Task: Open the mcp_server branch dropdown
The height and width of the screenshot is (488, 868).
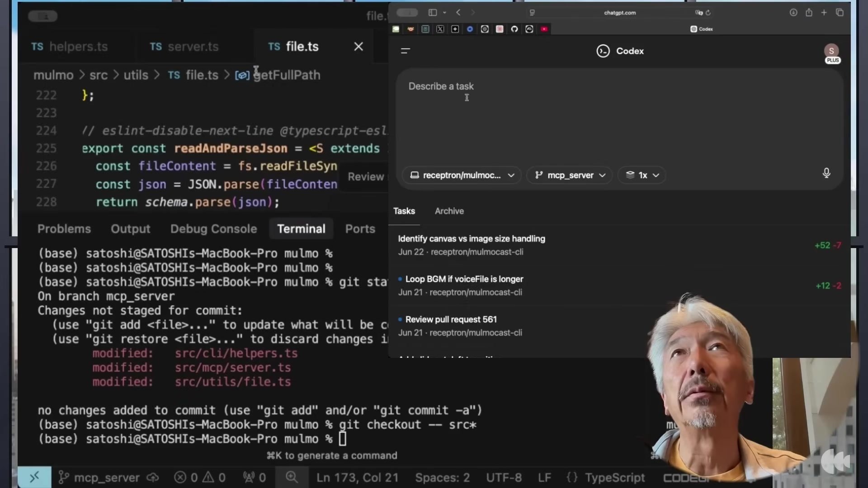Action: (570, 175)
